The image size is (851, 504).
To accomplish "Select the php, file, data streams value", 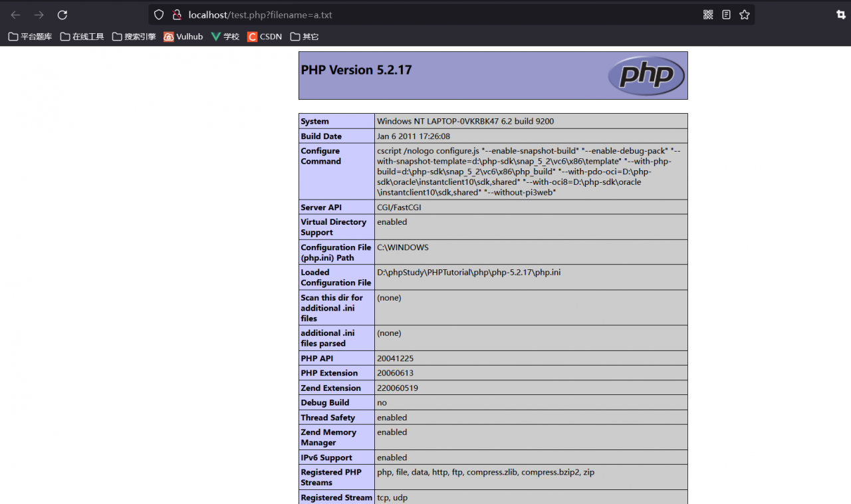I will coord(485,472).
